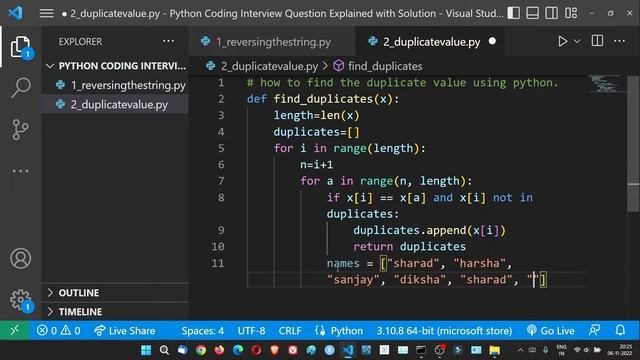Select the 2_duplicatevalue.py editor tab
640x360 pixels.
429,42
